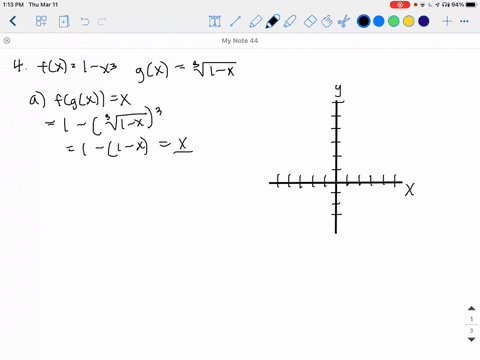480x360 pixels.
Task: Tap the page number indicator 1 of 3
Action: (x=471, y=324)
